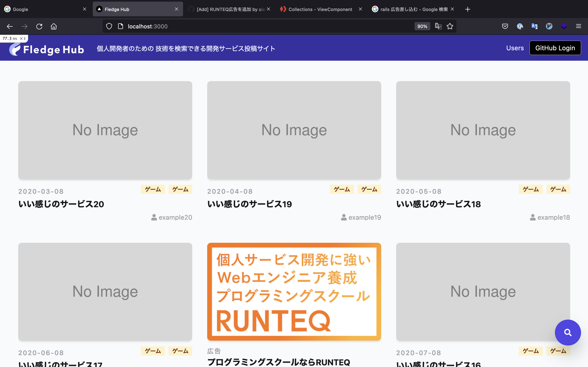Close the Fledge Hub tab
The width and height of the screenshot is (588, 367).
click(177, 9)
